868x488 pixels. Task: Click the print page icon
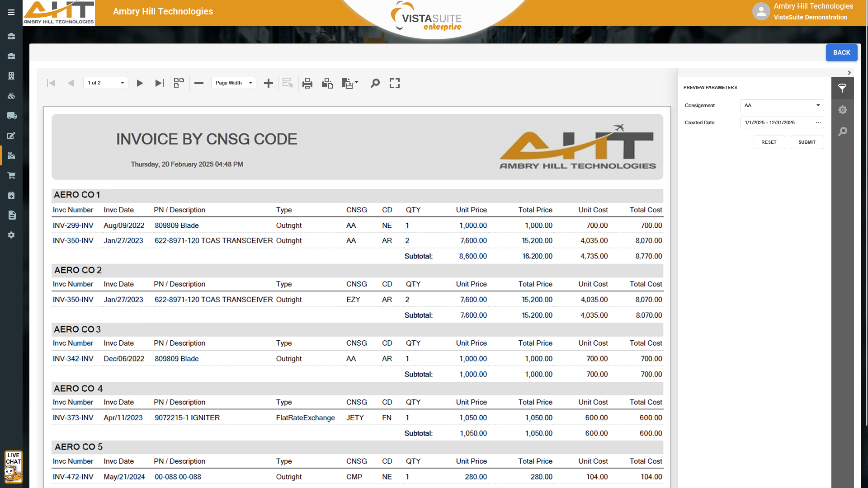pos(327,83)
